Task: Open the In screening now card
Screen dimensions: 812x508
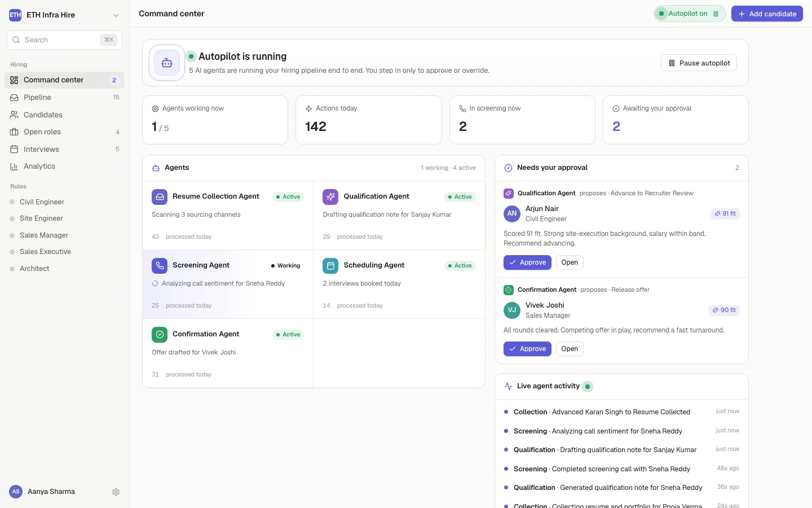Action: pos(522,120)
